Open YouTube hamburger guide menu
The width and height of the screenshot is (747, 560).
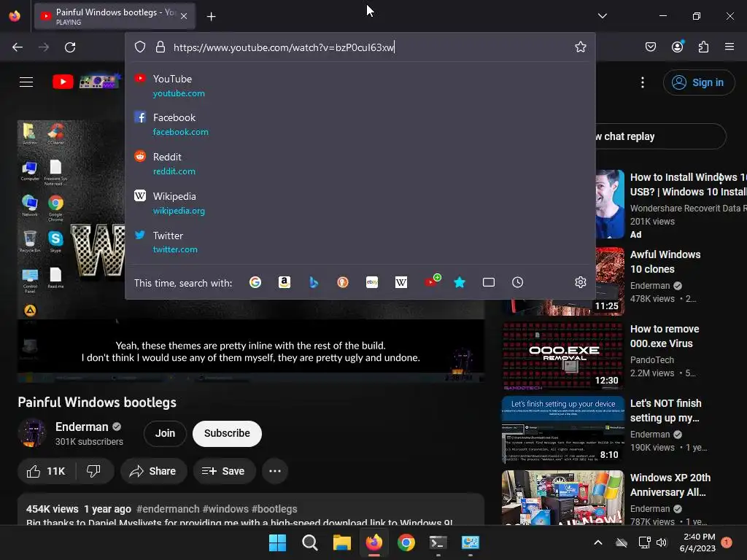26,82
